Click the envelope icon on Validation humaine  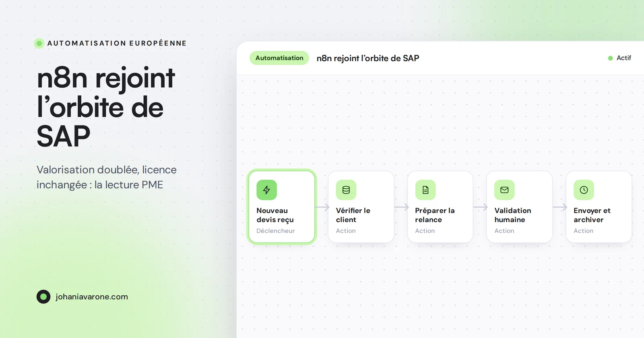pyautogui.click(x=504, y=190)
